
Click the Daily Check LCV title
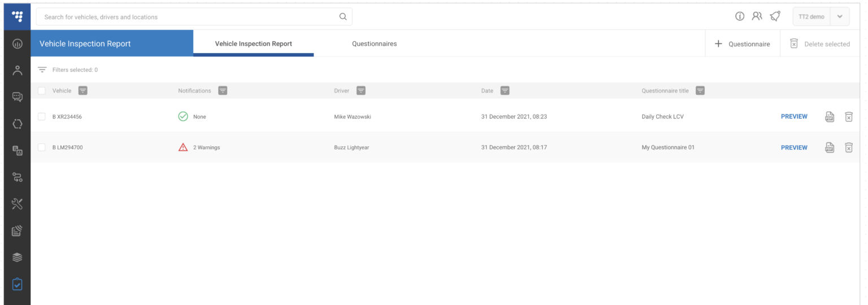pos(663,117)
